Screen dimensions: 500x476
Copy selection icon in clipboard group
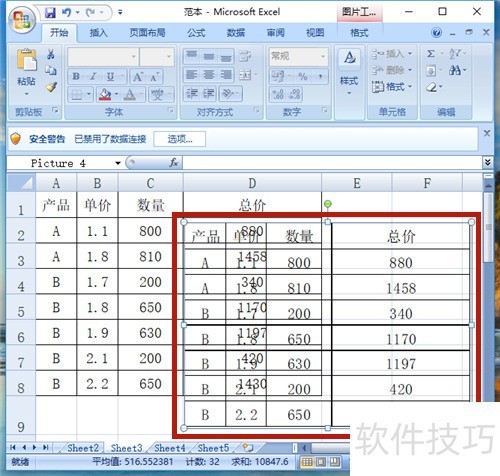coord(51,70)
